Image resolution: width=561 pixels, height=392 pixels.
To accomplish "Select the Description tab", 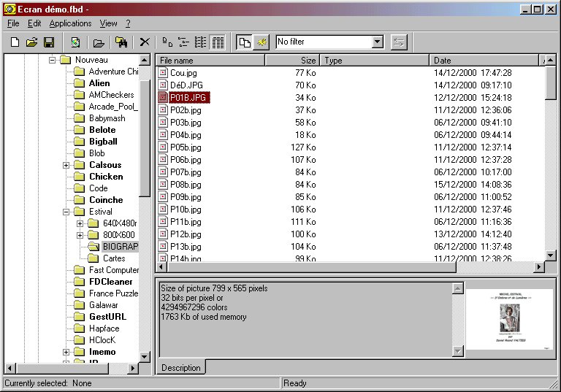I will 180,368.
